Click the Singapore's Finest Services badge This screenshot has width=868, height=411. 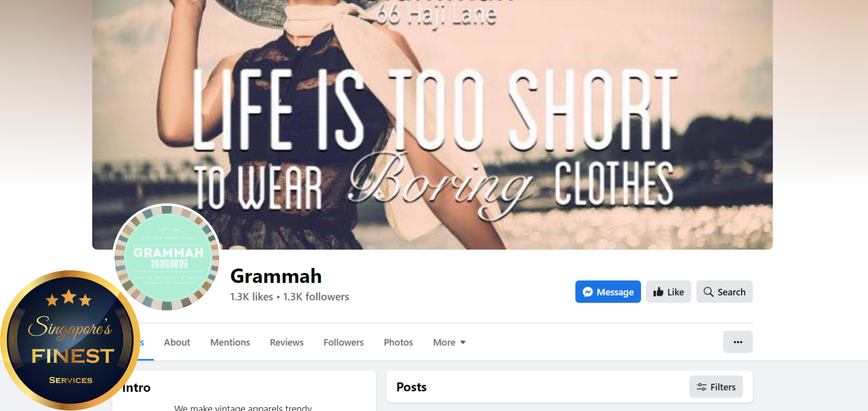coord(70,340)
